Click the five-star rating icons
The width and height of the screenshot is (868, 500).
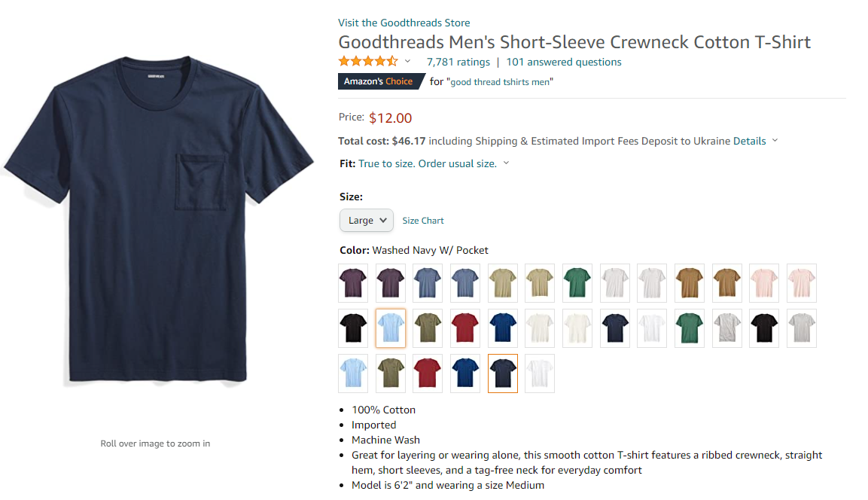tap(368, 62)
